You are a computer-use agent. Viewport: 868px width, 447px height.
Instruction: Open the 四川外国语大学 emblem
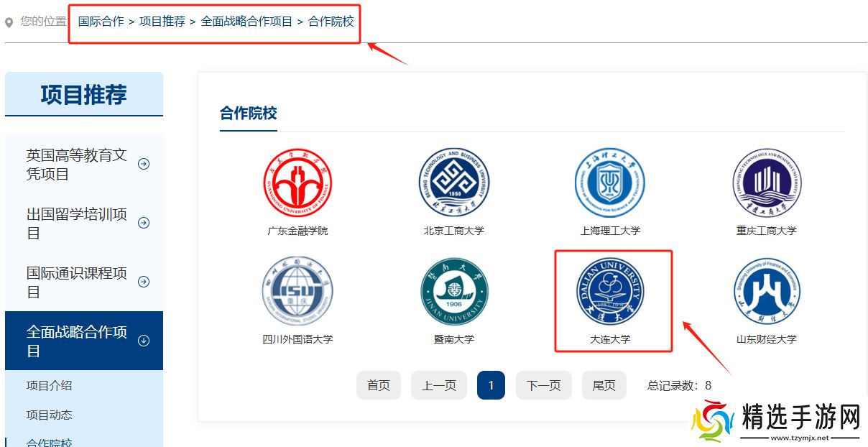point(297,292)
